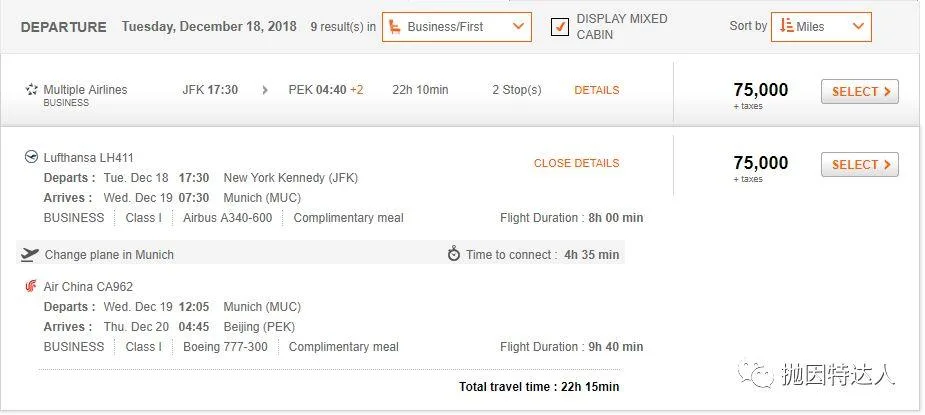
Task: Open the Business/First cabin dropdown
Action: tap(457, 27)
